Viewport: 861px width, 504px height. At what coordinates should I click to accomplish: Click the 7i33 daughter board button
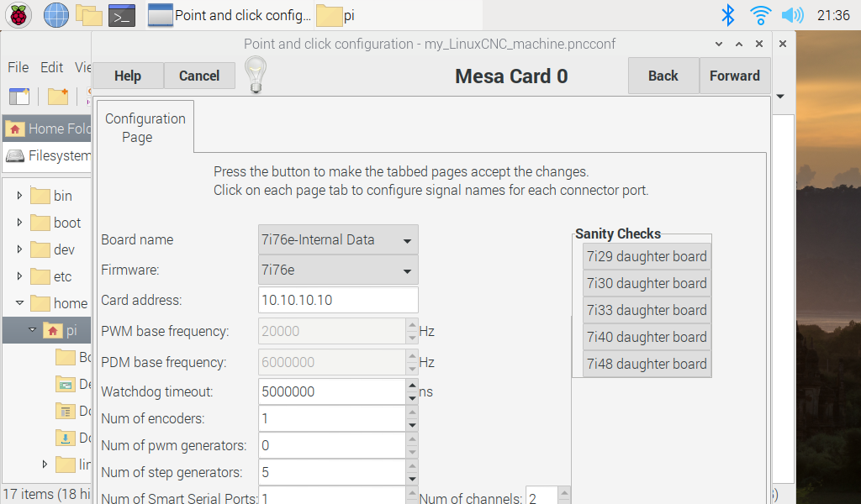(x=647, y=311)
